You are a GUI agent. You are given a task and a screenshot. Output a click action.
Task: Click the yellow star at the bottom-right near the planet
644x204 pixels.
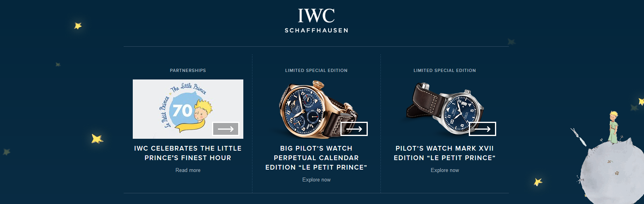(538, 182)
